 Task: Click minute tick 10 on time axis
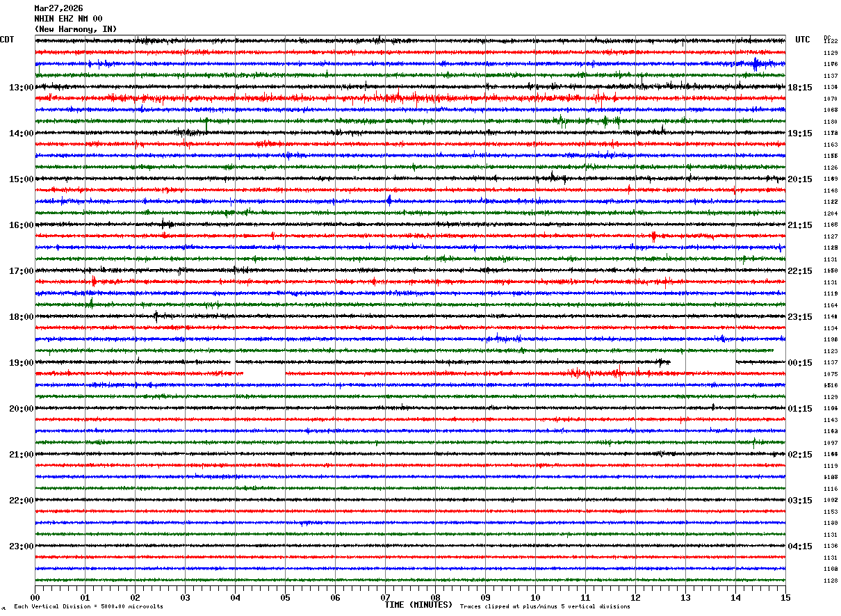(x=535, y=597)
